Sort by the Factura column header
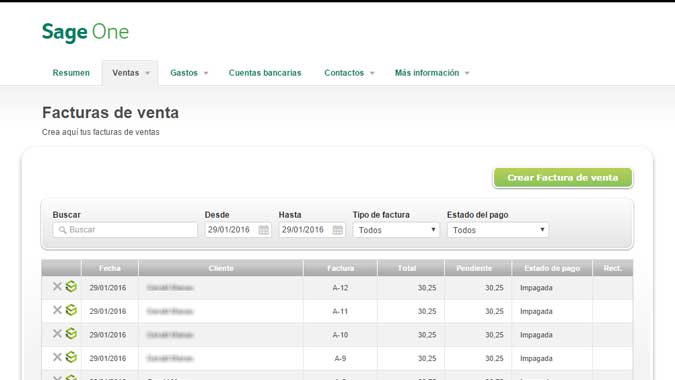The height and width of the screenshot is (380, 675). pos(341,268)
